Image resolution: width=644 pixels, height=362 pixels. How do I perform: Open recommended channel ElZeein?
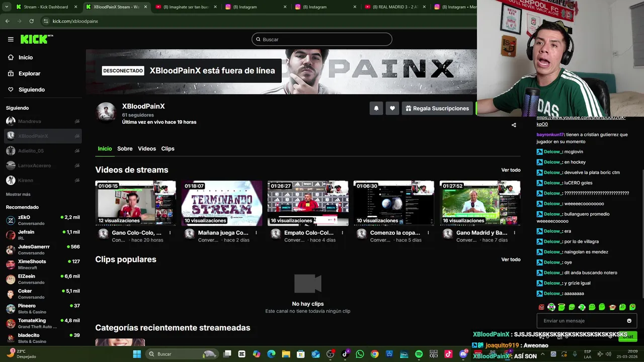[43, 279]
